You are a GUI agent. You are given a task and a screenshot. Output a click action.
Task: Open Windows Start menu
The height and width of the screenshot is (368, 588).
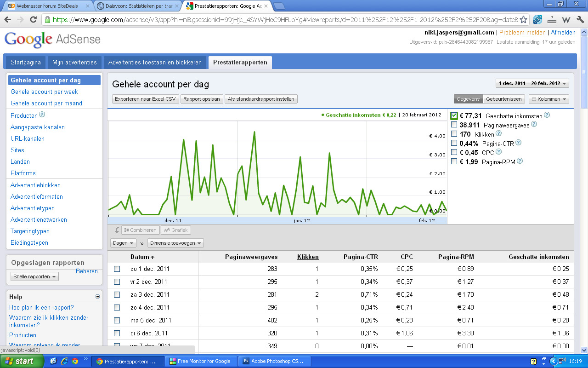tap(22, 361)
